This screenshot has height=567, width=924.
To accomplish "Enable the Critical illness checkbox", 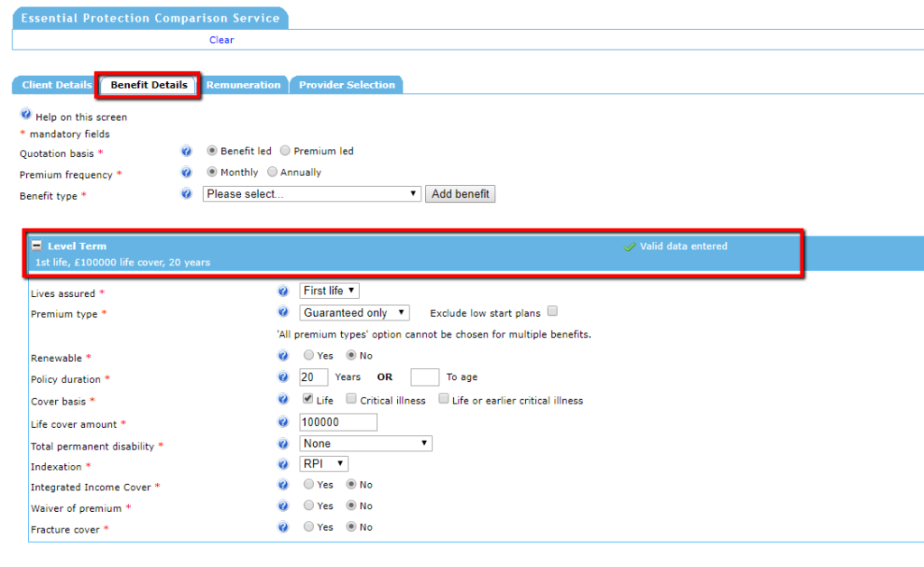I will click(352, 399).
